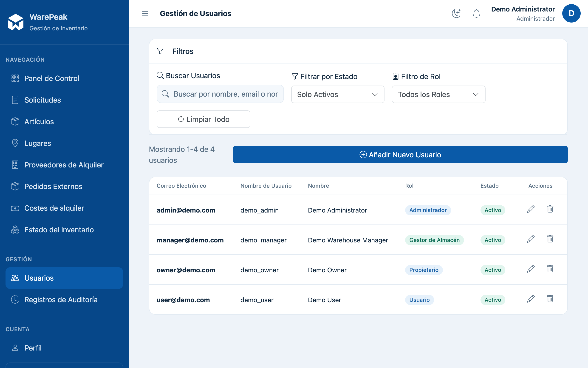This screenshot has height=368, width=588.
Task: Click the Costes de alquiler cash icon
Action: pyautogui.click(x=15, y=208)
